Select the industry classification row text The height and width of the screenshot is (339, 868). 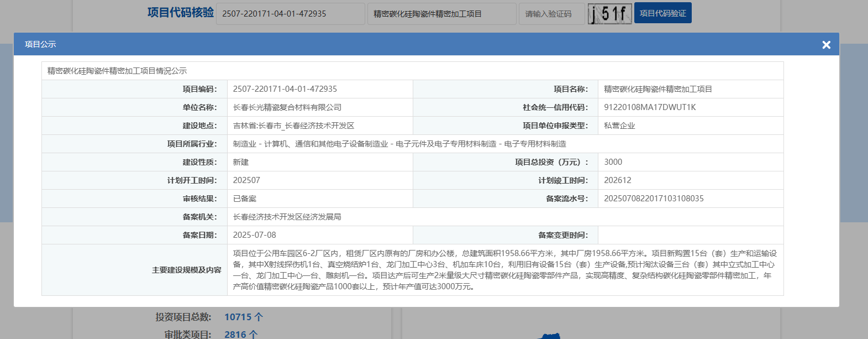pos(399,144)
